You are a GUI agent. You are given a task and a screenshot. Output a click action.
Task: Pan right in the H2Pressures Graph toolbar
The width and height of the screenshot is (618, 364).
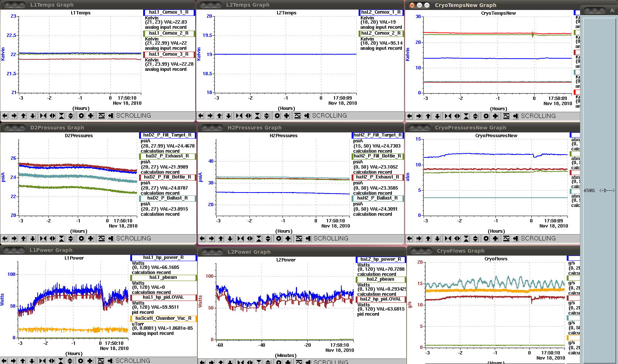[211, 239]
